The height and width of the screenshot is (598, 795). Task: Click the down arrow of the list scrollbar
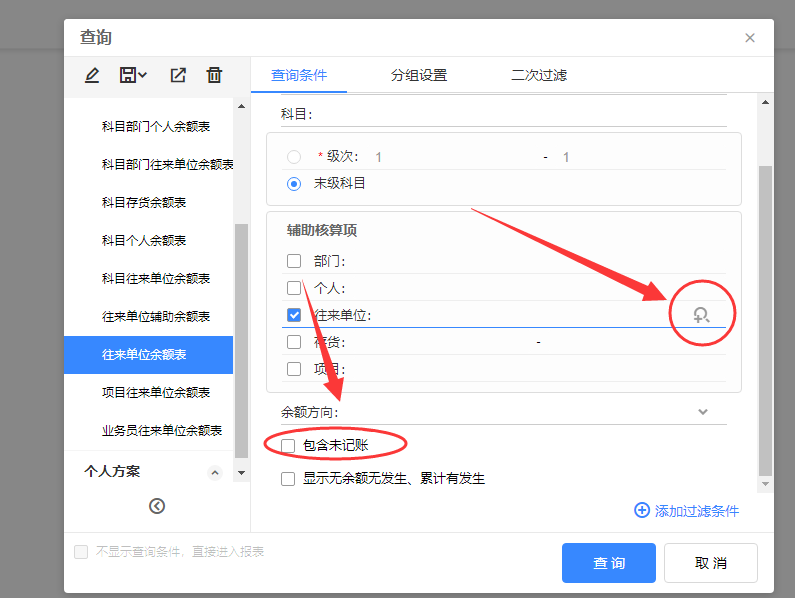(x=241, y=473)
